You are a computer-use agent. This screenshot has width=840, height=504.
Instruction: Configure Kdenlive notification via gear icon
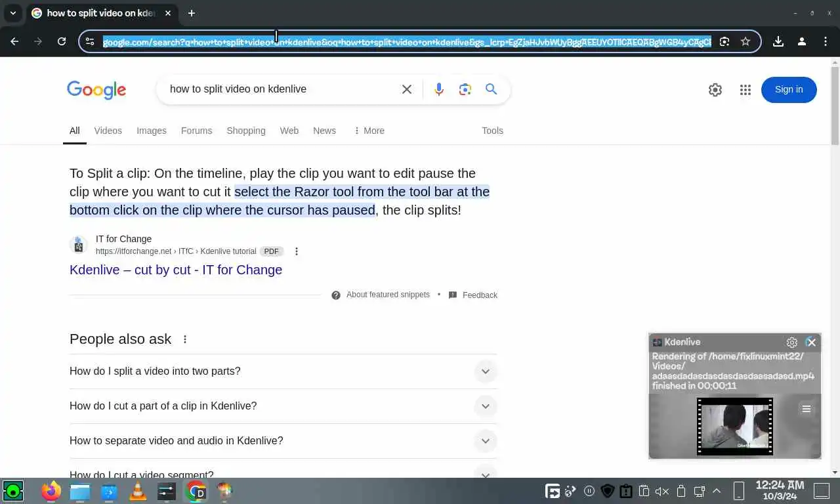(792, 343)
